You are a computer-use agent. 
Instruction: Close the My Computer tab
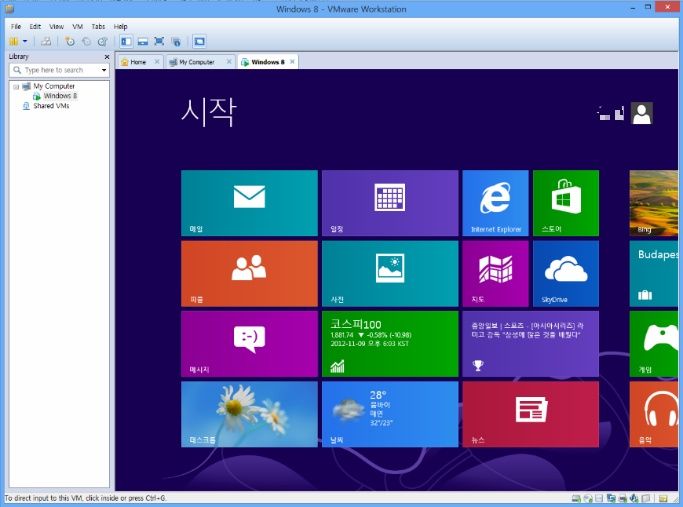[229, 62]
